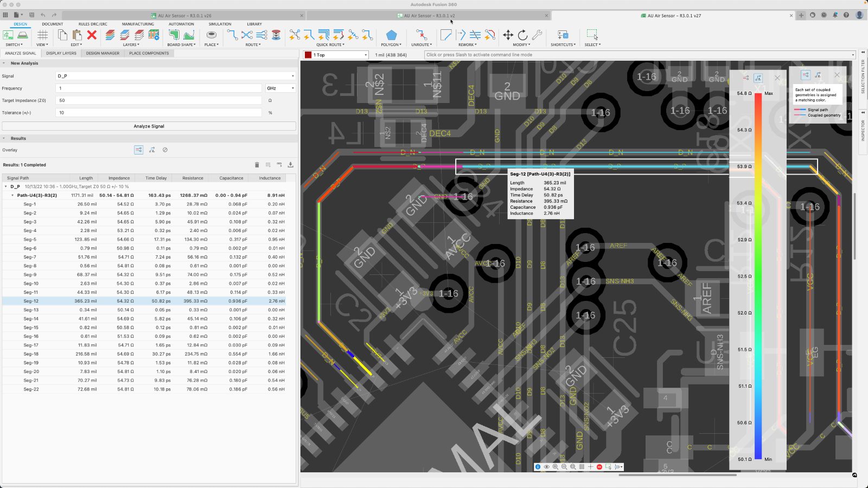Image resolution: width=868 pixels, height=488 pixels.
Task: Click the Polygon tool icon
Action: (x=391, y=35)
